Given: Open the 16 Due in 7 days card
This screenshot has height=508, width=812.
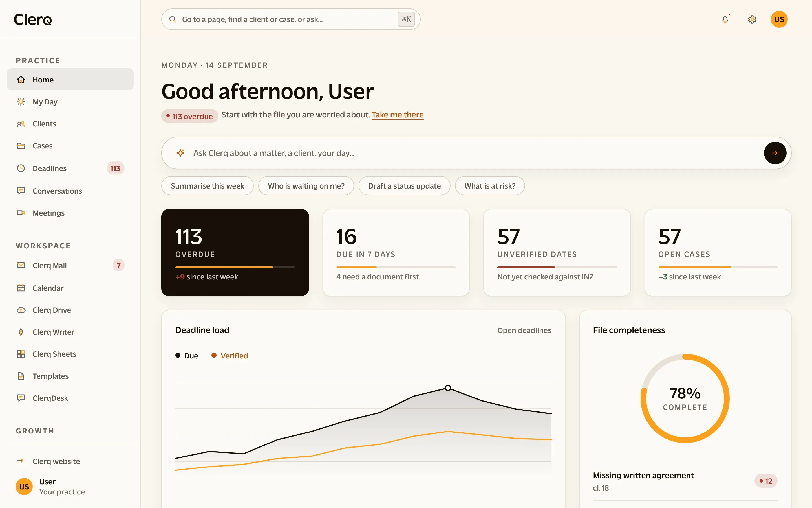Looking at the screenshot, I should click(x=396, y=253).
